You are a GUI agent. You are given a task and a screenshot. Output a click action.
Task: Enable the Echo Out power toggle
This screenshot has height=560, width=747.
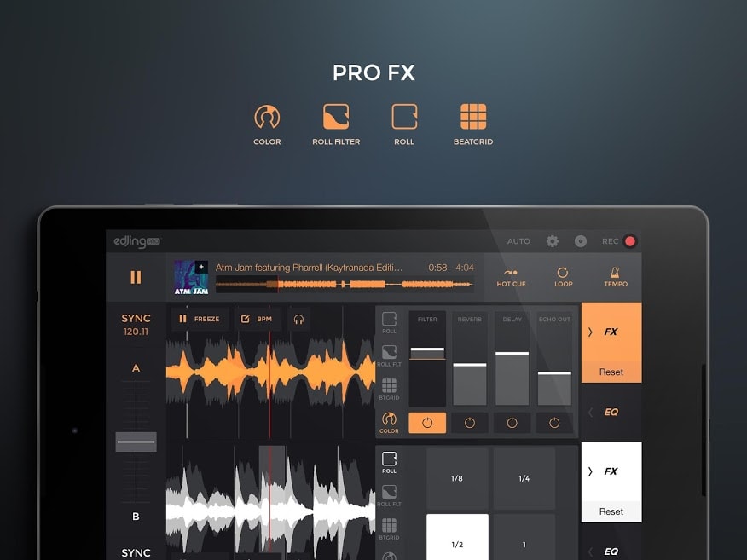click(x=554, y=423)
